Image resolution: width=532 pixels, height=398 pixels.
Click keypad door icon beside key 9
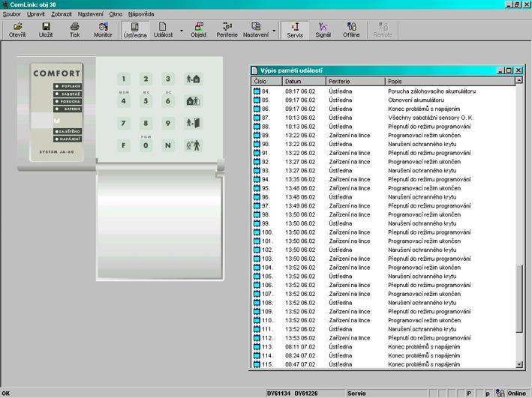pyautogui.click(x=193, y=123)
